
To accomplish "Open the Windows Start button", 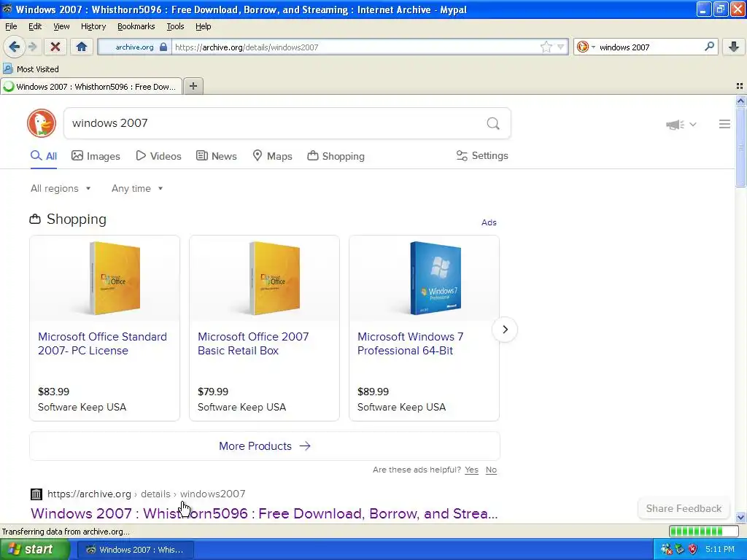I will coord(34,549).
